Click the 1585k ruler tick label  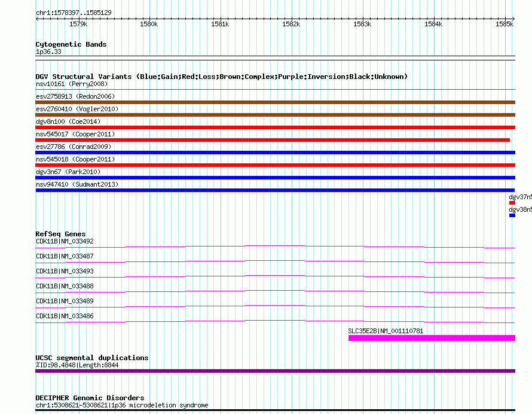505,24
